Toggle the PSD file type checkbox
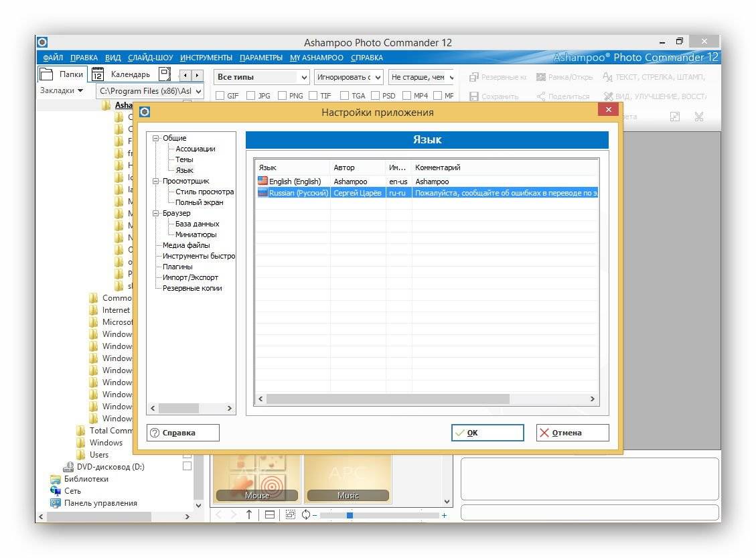The width and height of the screenshot is (756, 558). click(375, 96)
